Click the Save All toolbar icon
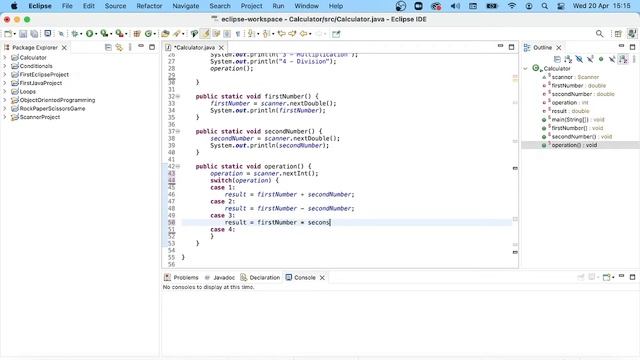The height and width of the screenshot is (360, 640). click(x=34, y=34)
